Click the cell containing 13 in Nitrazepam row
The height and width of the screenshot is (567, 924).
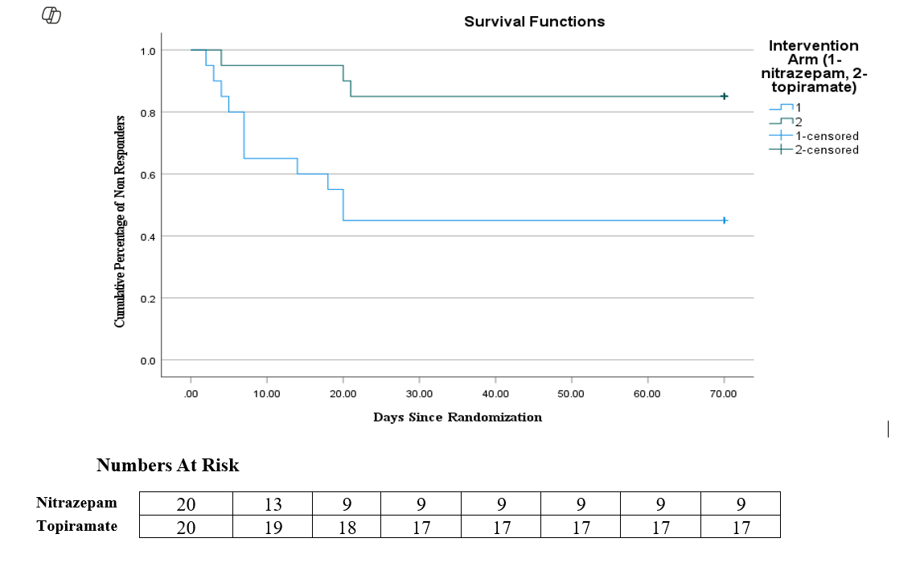(x=272, y=504)
